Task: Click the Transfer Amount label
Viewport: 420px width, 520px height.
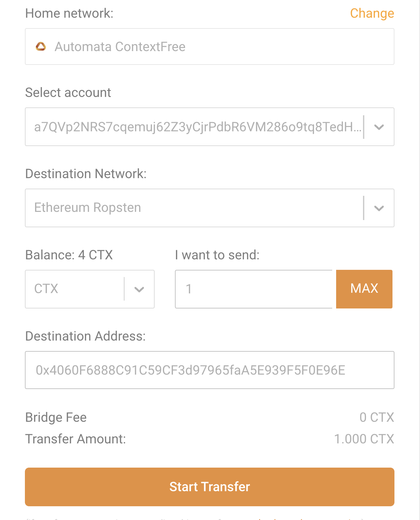Action: point(76,439)
